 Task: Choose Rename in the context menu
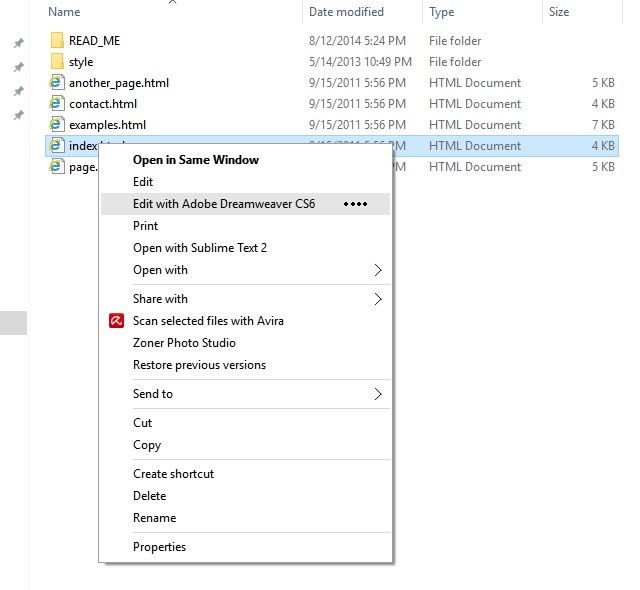point(154,518)
